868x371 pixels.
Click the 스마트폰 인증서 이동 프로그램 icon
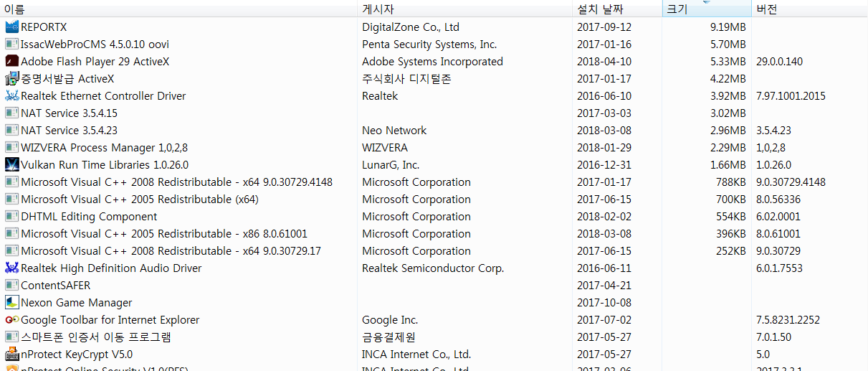click(11, 337)
